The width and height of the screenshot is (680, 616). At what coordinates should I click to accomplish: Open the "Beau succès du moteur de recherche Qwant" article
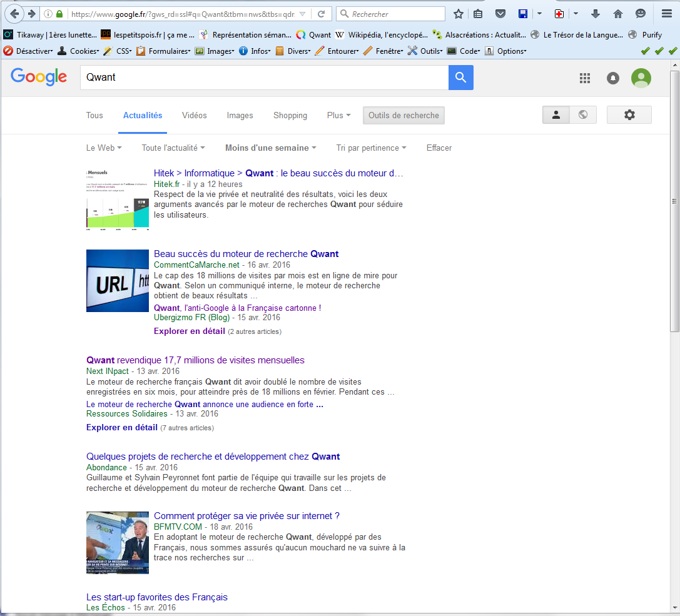tap(246, 254)
